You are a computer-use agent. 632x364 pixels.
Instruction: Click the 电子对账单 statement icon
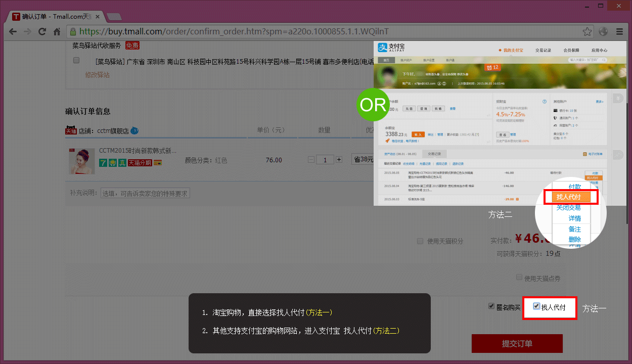(x=584, y=154)
